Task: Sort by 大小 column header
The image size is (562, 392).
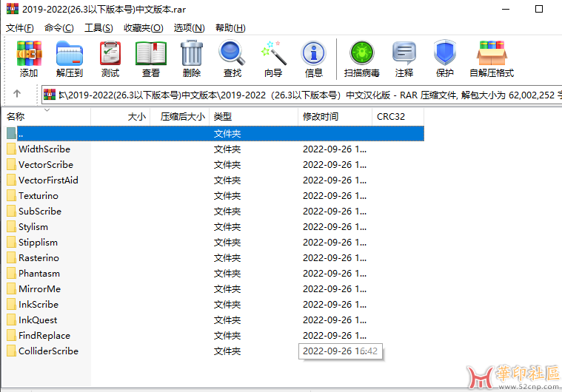Action: tap(121, 117)
